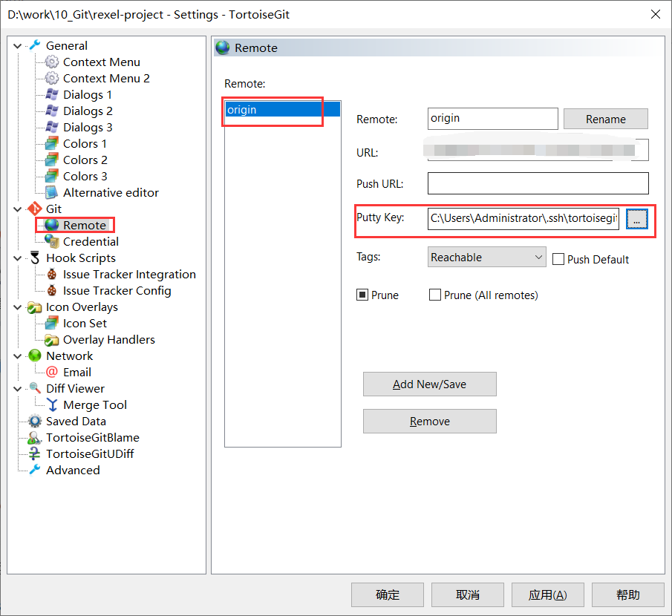Click the Colors 2 icon
672x616 pixels.
pyautogui.click(x=52, y=160)
